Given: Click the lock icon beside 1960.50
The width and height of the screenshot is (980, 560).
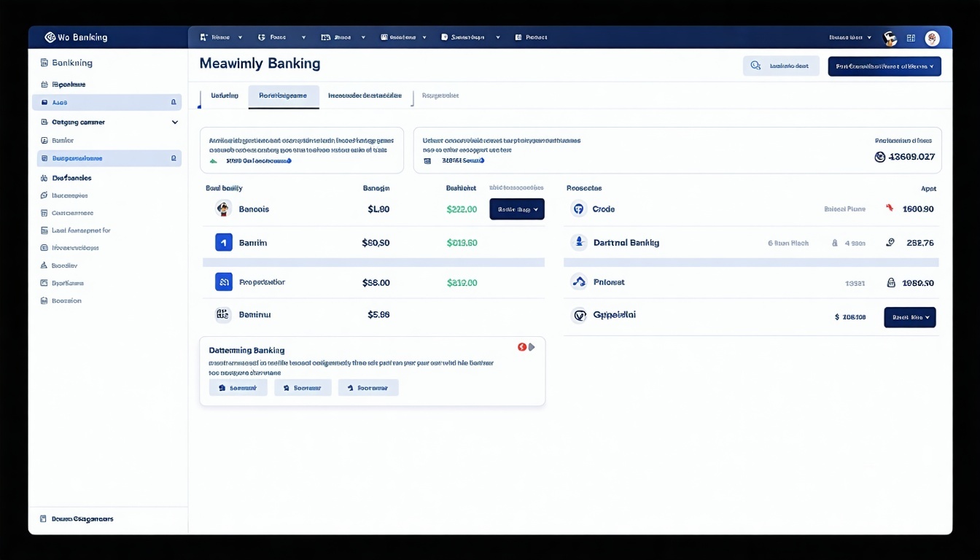Looking at the screenshot, I should click(890, 283).
